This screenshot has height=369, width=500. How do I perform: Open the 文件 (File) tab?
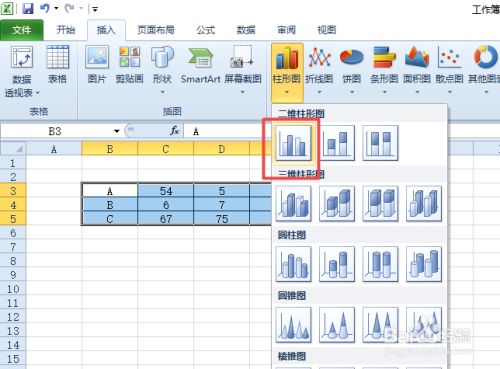pos(22,30)
